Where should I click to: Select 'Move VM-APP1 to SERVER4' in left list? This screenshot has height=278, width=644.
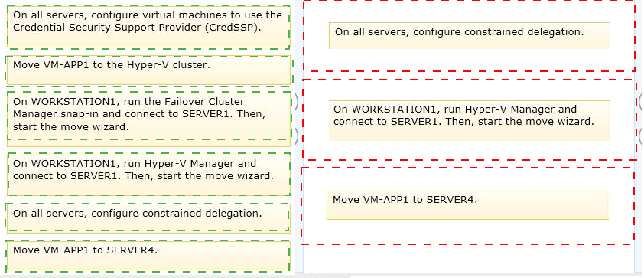click(x=148, y=256)
